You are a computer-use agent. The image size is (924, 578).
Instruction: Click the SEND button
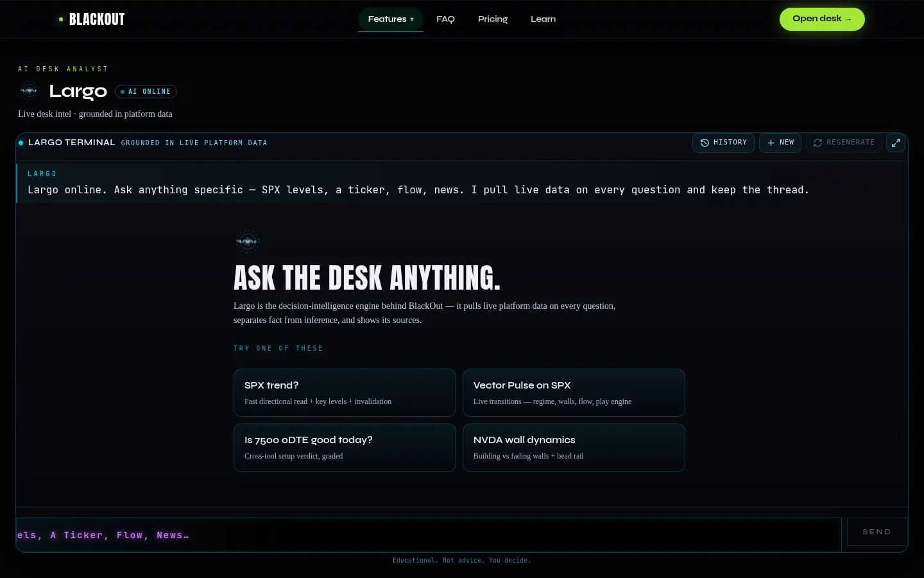point(877,532)
